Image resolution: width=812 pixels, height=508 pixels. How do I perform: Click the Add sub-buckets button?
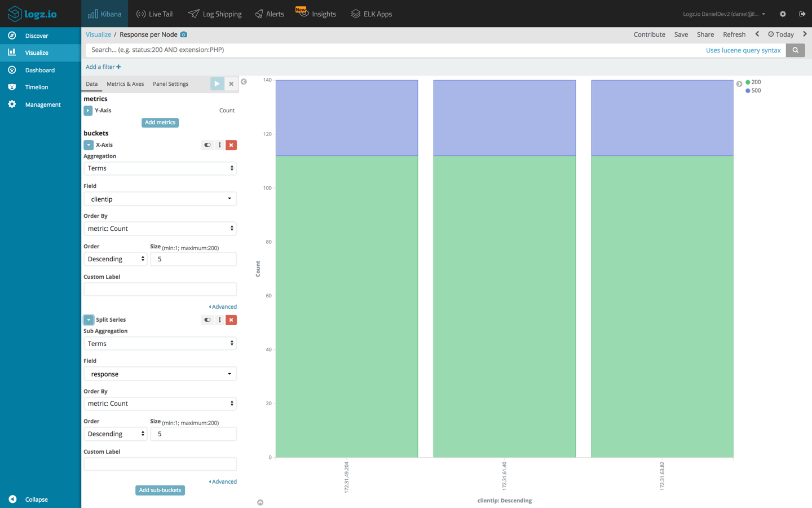[x=160, y=491]
